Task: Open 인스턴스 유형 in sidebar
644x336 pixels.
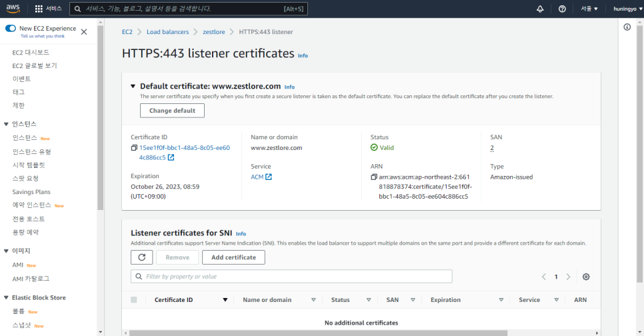Action: point(31,151)
